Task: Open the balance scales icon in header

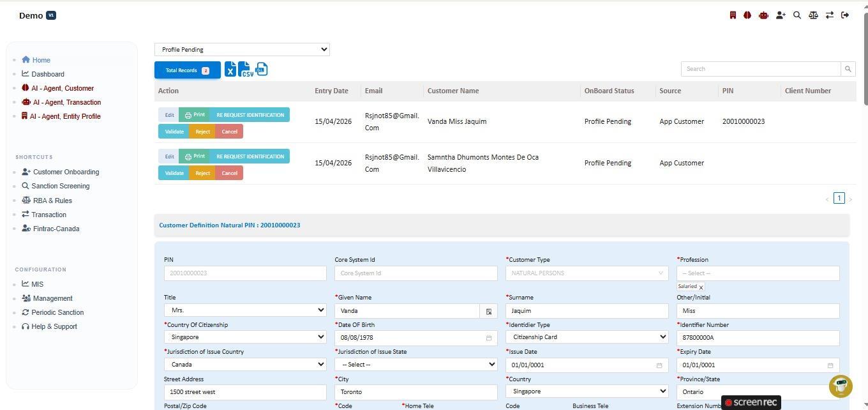Action: pyautogui.click(x=813, y=15)
